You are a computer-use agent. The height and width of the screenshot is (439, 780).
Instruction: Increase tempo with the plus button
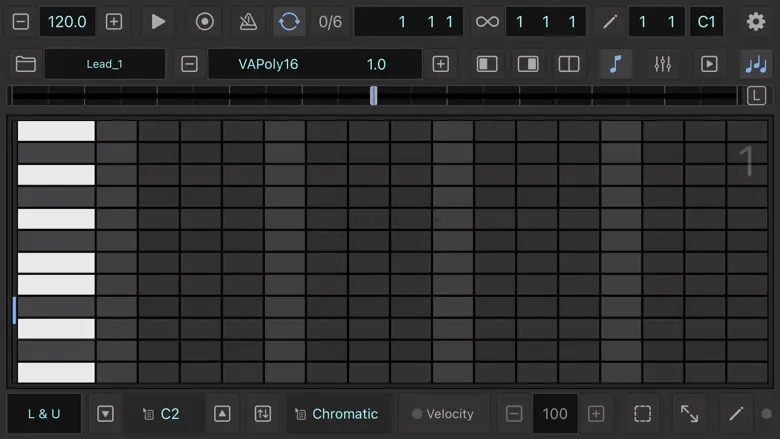click(114, 21)
